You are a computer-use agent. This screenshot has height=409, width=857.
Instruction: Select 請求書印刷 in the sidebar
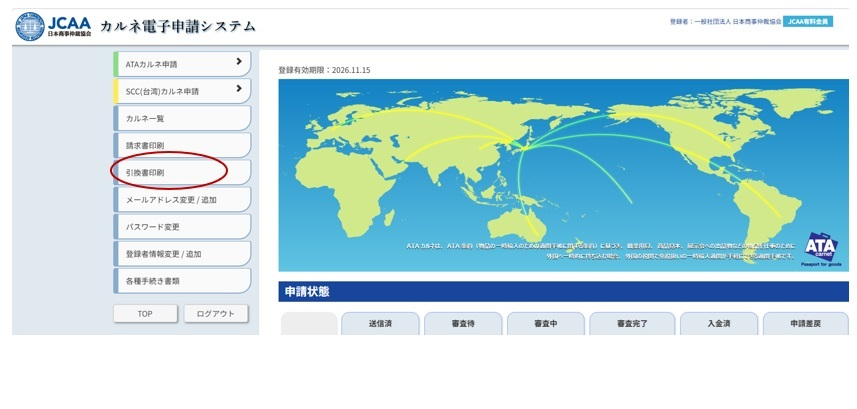point(181,145)
